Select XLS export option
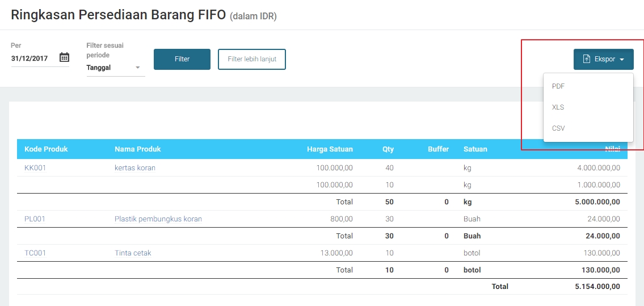The width and height of the screenshot is (644, 306). coord(558,107)
